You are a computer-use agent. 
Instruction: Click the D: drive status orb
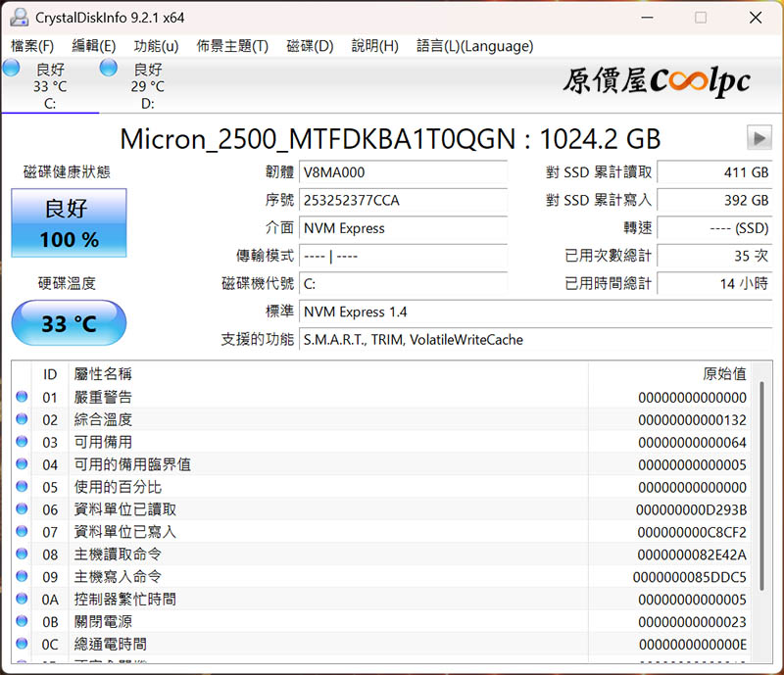(x=109, y=68)
